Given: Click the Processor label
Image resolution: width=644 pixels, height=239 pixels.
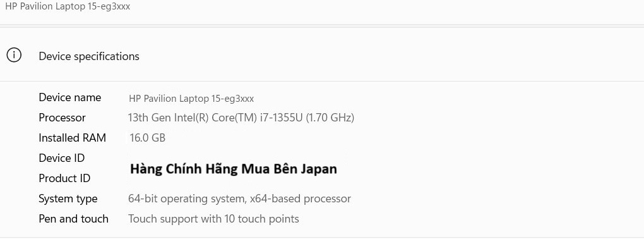Looking at the screenshot, I should click(x=62, y=118).
